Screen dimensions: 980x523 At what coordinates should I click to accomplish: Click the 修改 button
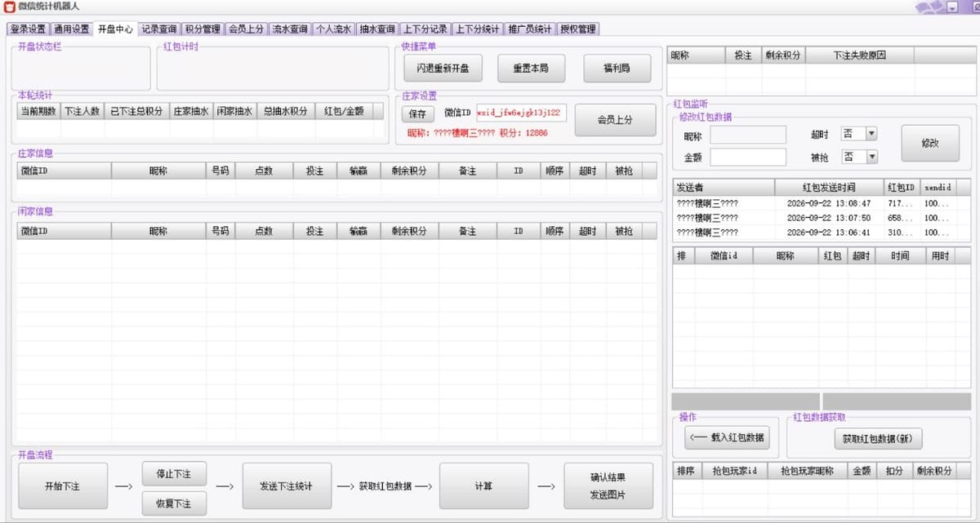[x=930, y=143]
